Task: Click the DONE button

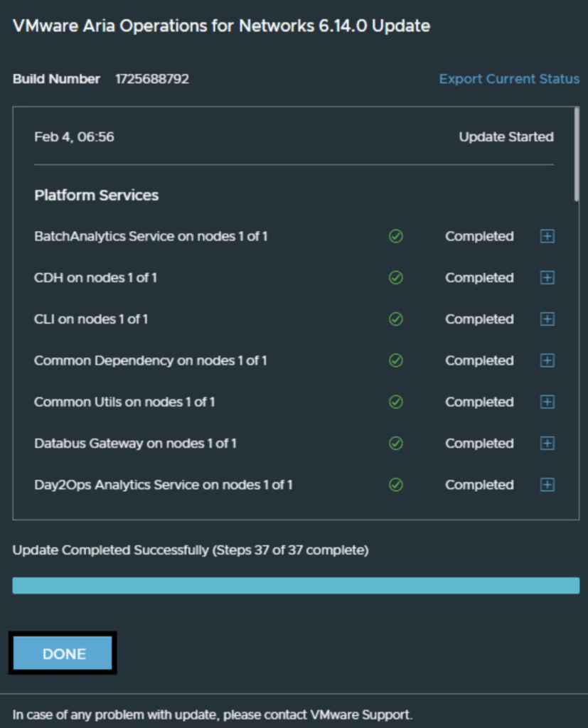Action: tap(63, 654)
